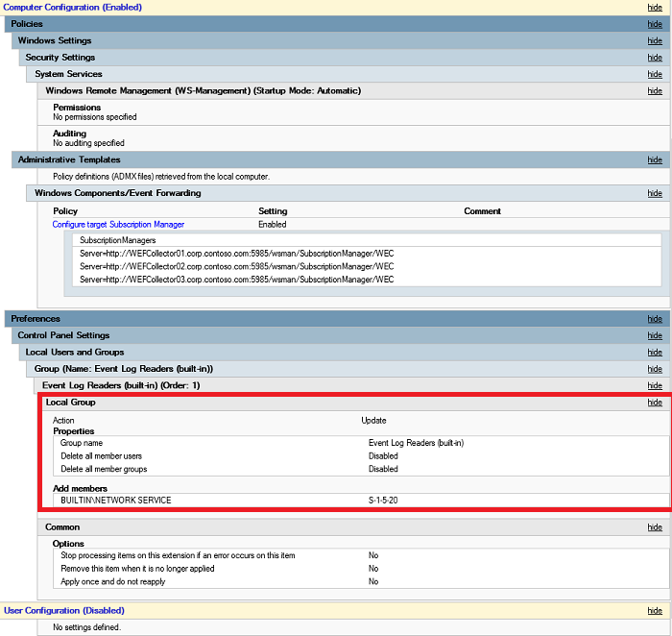Collapse Policies section using its hide link

click(x=655, y=24)
